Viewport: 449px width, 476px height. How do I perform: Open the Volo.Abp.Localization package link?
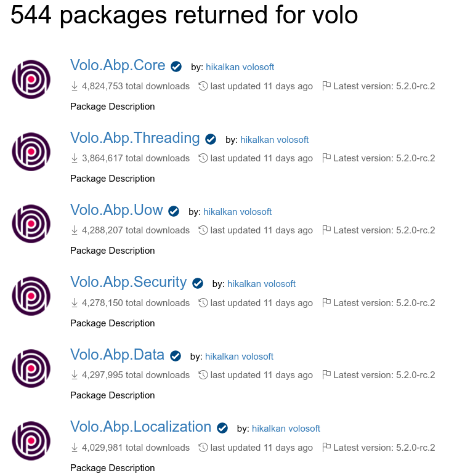point(140,427)
